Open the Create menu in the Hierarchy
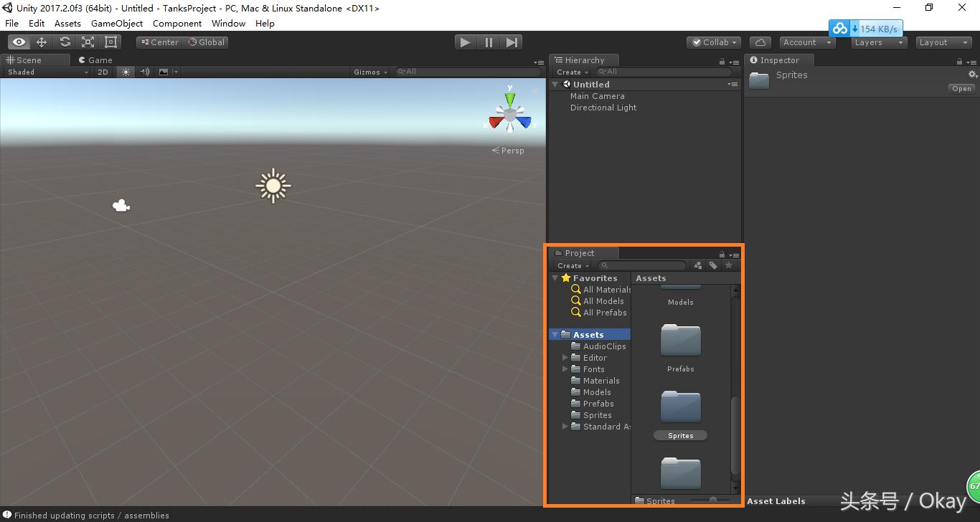This screenshot has width=980, height=522. 570,72
